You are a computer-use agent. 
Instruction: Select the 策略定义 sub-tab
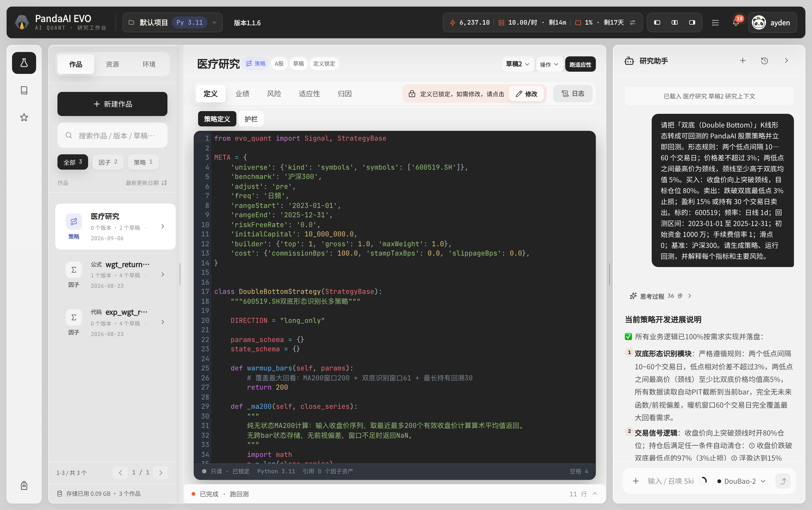(x=217, y=119)
